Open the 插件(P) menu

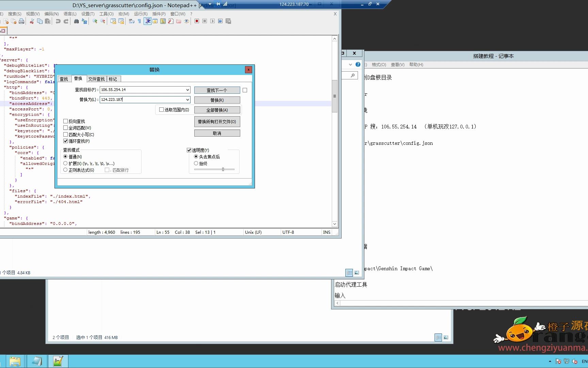[159, 14]
